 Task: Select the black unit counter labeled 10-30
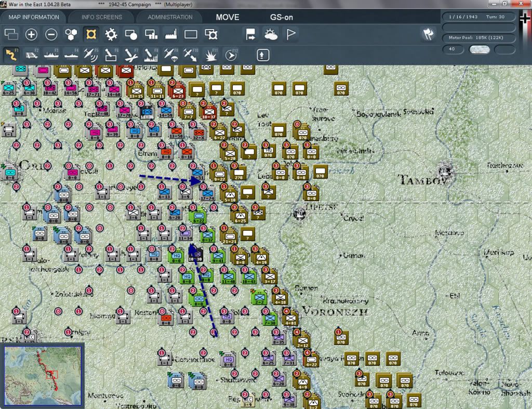(195, 255)
